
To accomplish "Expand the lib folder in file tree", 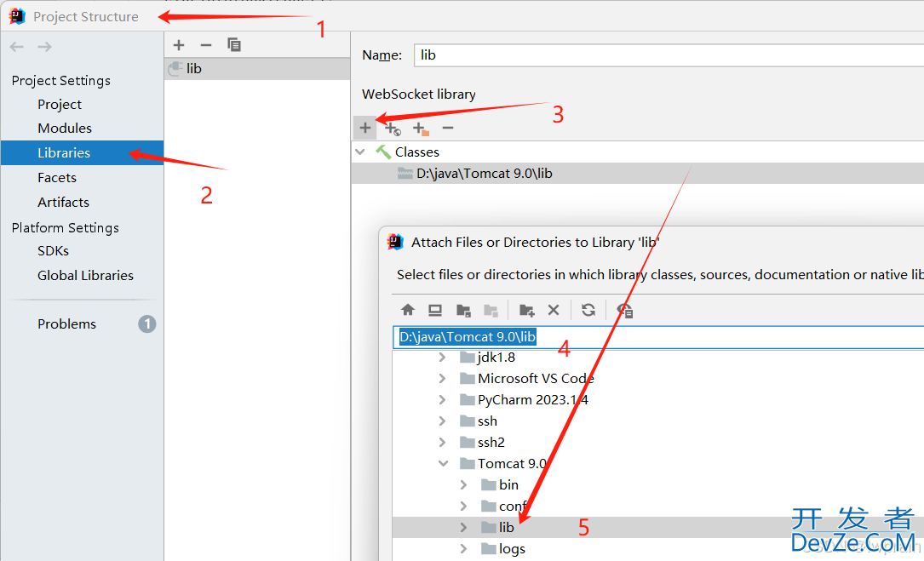I will coord(463,528).
